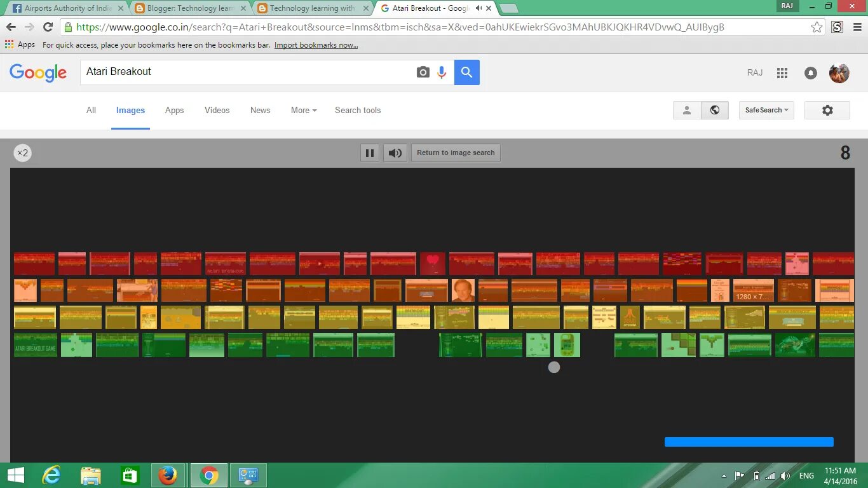
Task: Pause the Breakout game
Action: click(370, 153)
